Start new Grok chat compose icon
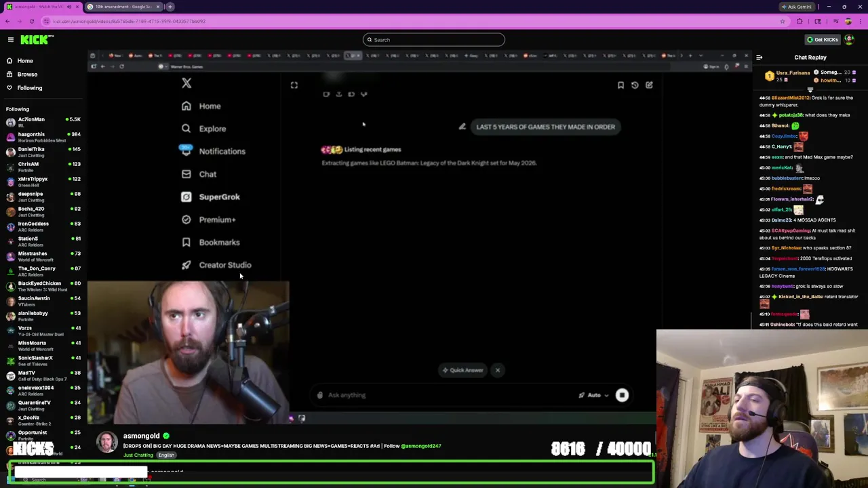Screen dimensions: 868x488 (649, 85)
